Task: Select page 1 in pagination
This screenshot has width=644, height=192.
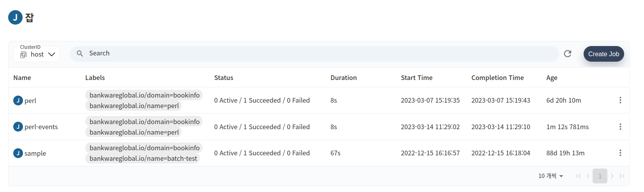Action: 600,176
